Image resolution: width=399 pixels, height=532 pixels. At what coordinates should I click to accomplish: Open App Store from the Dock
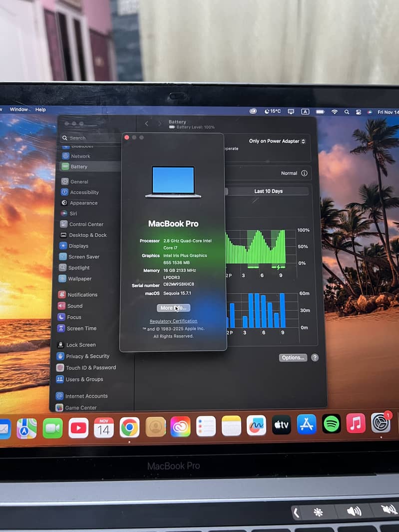pyautogui.click(x=307, y=424)
